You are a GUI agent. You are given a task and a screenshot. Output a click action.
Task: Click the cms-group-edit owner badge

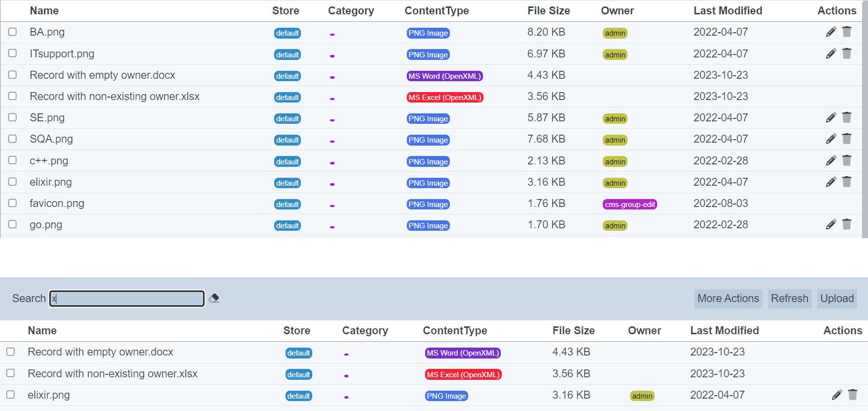coord(630,205)
